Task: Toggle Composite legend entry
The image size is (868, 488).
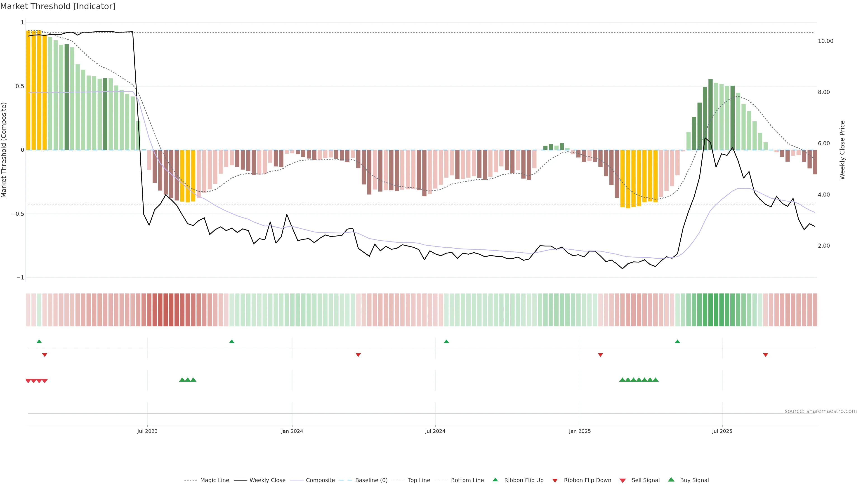Action: coord(320,480)
